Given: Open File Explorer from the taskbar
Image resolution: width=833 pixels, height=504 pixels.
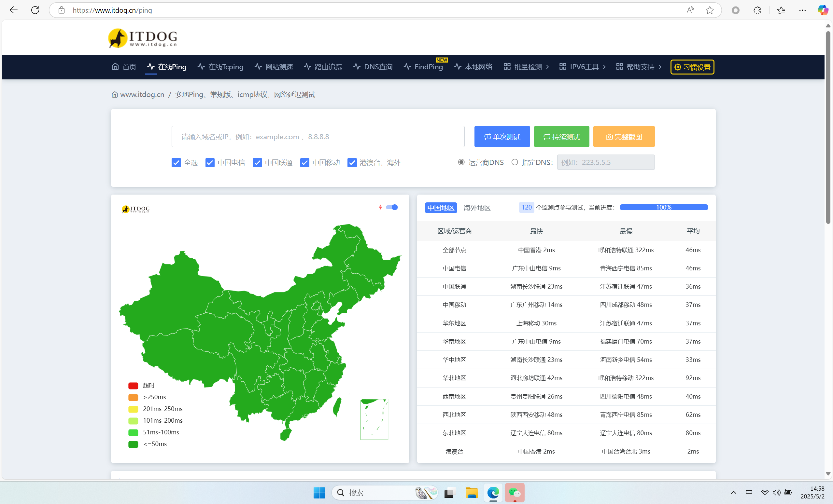Looking at the screenshot, I should (x=471, y=493).
